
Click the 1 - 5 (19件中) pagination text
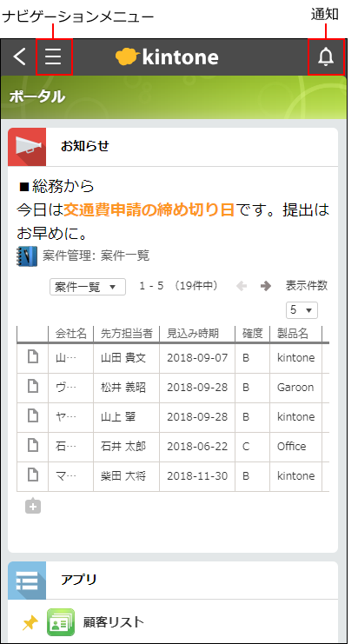[x=179, y=286]
